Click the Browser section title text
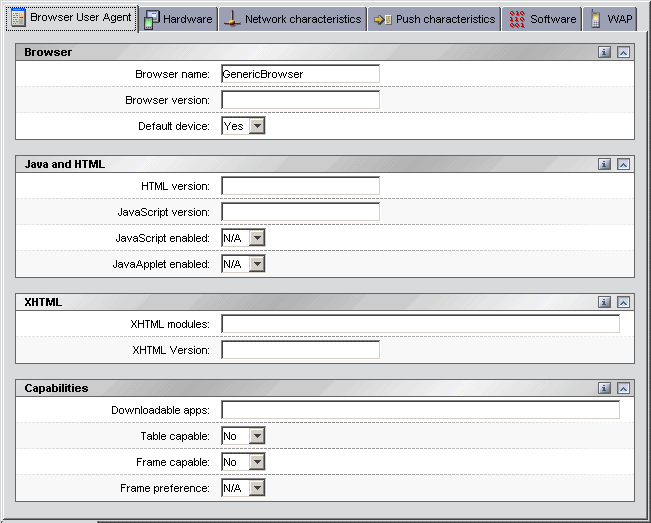The image size is (651, 523). pyautogui.click(x=48, y=52)
